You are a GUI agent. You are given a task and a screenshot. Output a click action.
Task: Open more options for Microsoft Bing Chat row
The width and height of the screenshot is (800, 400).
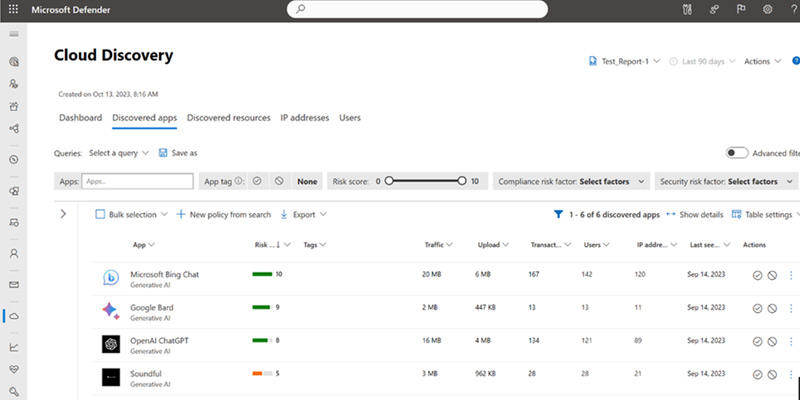791,276
